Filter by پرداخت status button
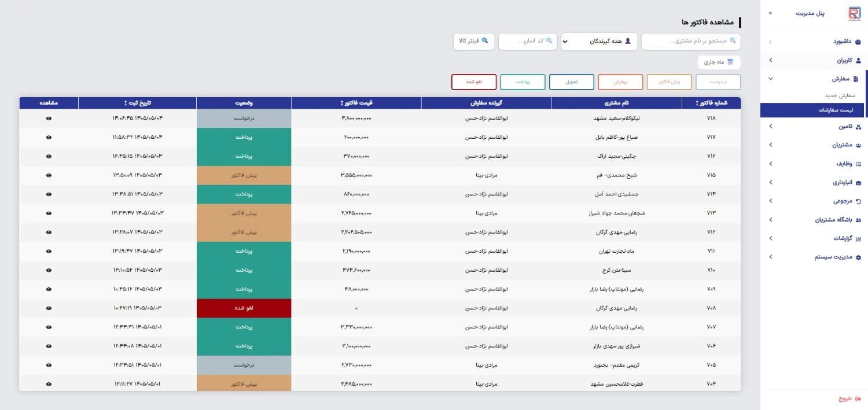The width and height of the screenshot is (868, 410). click(x=523, y=82)
